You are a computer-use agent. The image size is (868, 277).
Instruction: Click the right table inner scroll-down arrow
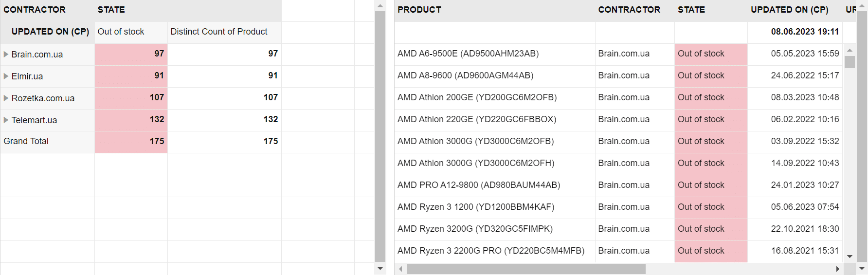pos(850,257)
